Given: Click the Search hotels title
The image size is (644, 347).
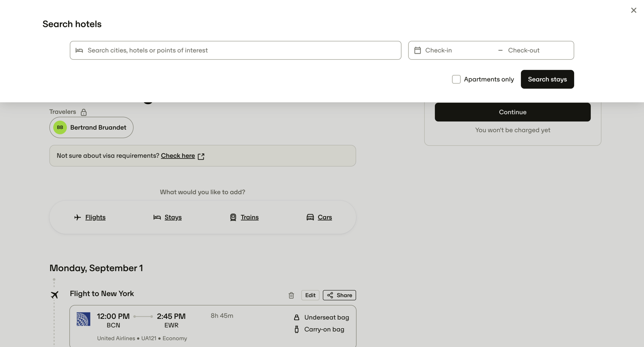Looking at the screenshot, I should 72,24.
